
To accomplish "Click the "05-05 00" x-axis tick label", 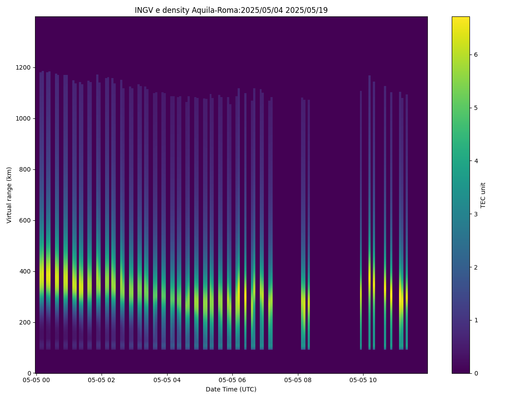I will [36, 380].
